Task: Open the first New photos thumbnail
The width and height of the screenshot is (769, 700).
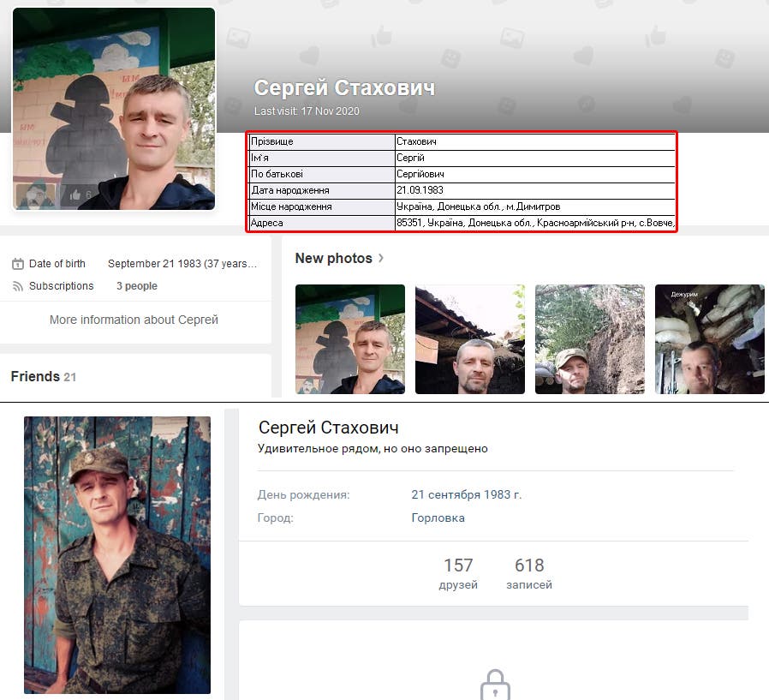Action: pos(350,339)
